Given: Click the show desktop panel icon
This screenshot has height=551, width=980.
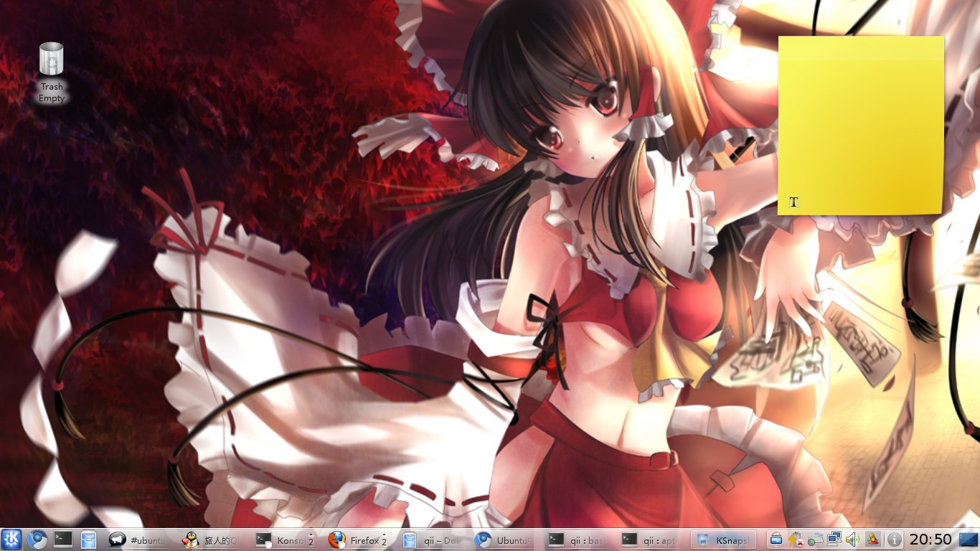Looking at the screenshot, I should pos(968,540).
